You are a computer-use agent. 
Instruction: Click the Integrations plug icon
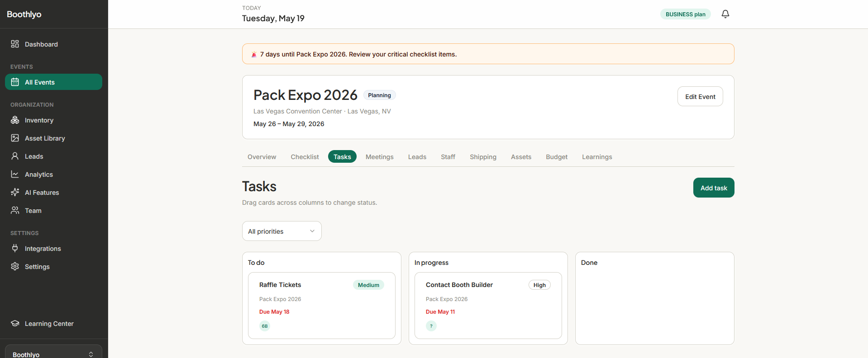pos(15,248)
